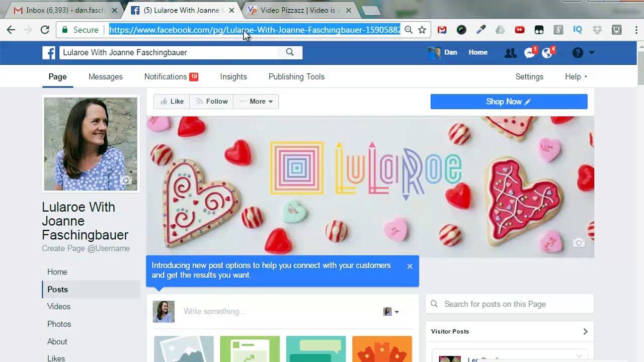This screenshot has height=362, width=644.
Task: Open new browser tab button
Action: coord(371,11)
